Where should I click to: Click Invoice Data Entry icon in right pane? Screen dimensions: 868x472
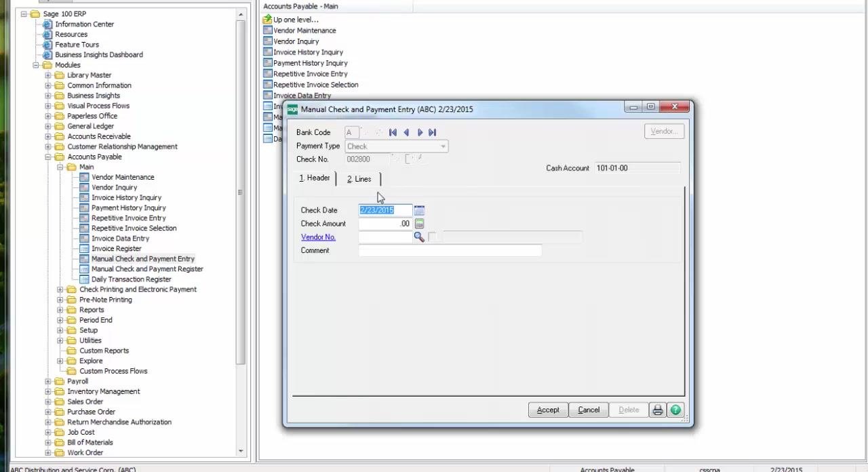[267, 96]
